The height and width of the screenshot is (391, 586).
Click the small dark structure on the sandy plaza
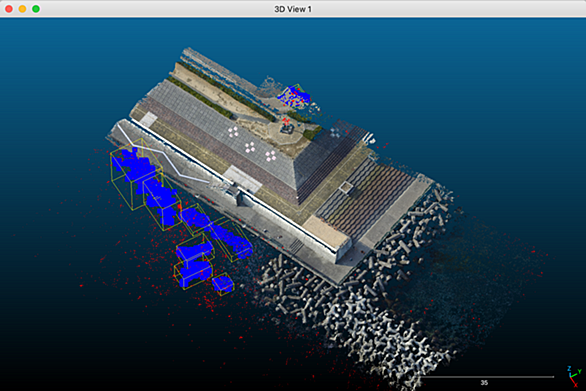coord(287,129)
